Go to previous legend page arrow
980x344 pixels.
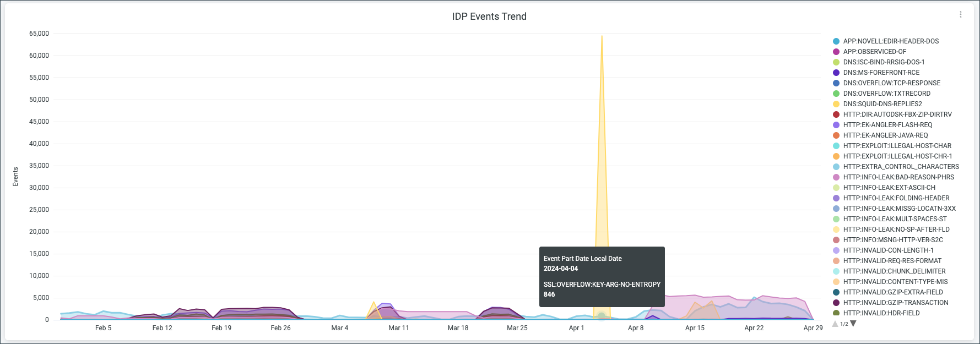[835, 324]
